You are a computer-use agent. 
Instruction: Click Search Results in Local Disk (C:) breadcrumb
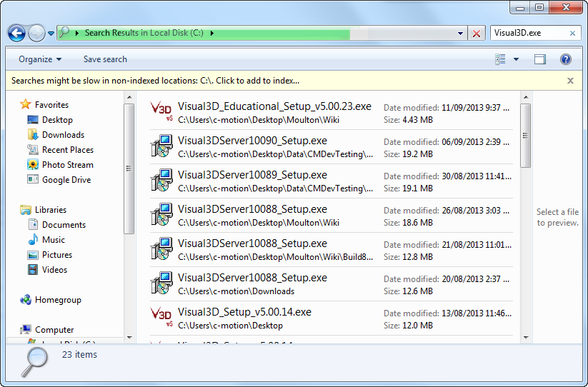click(x=144, y=33)
